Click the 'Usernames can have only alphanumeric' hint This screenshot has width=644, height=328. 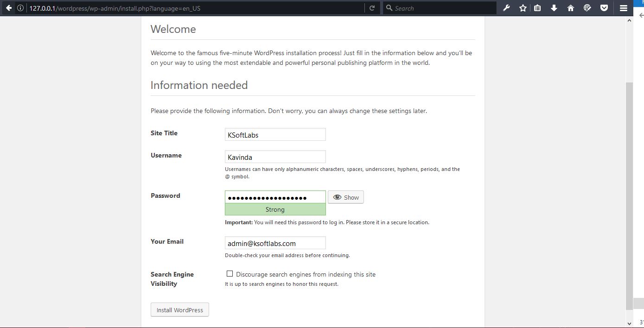pyautogui.click(x=343, y=173)
